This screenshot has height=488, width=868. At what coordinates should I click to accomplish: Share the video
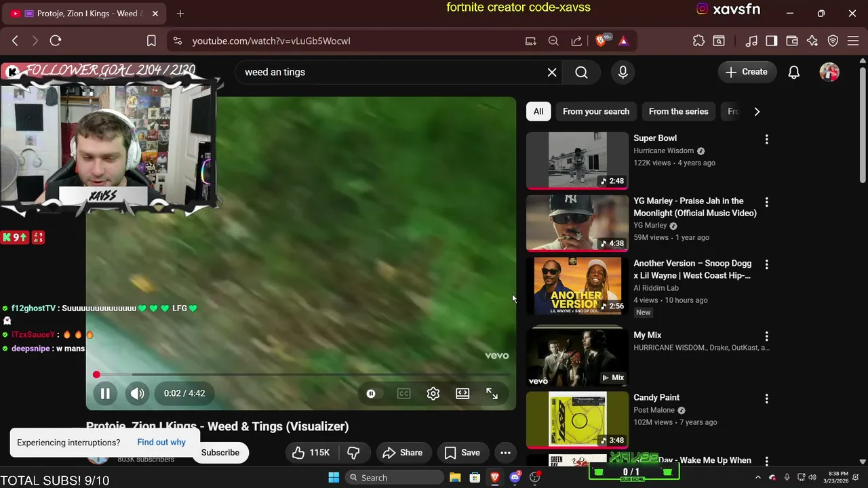tap(402, 453)
